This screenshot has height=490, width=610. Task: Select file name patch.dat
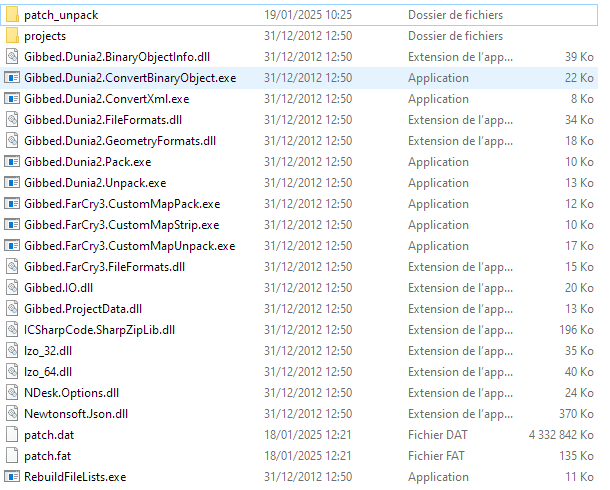[49, 435]
